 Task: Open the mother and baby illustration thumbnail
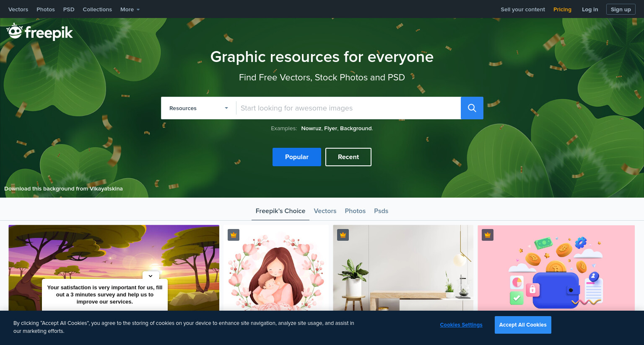click(276, 268)
